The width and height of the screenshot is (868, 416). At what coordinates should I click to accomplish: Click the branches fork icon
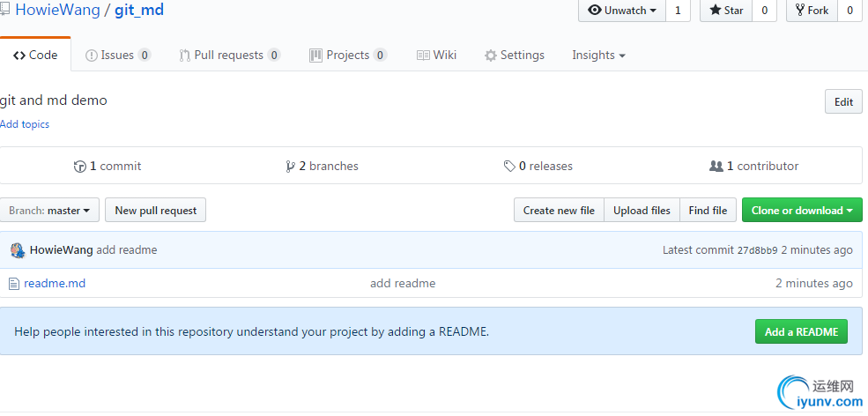(x=290, y=167)
